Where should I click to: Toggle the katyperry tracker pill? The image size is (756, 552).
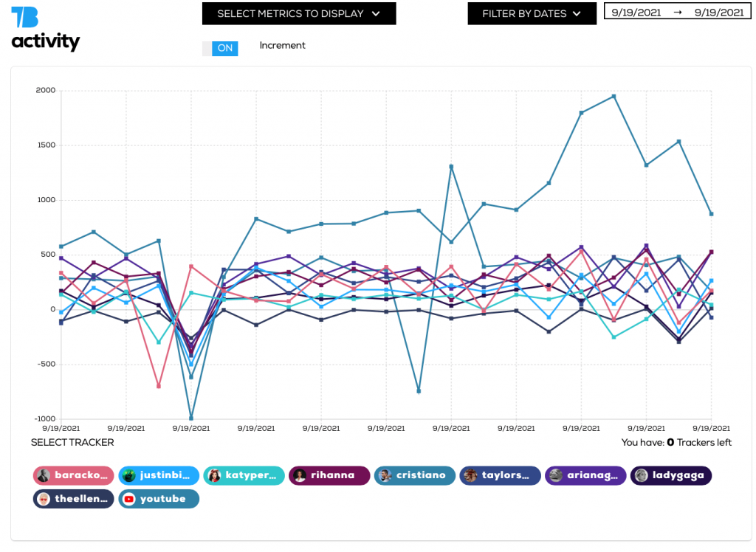pos(244,475)
